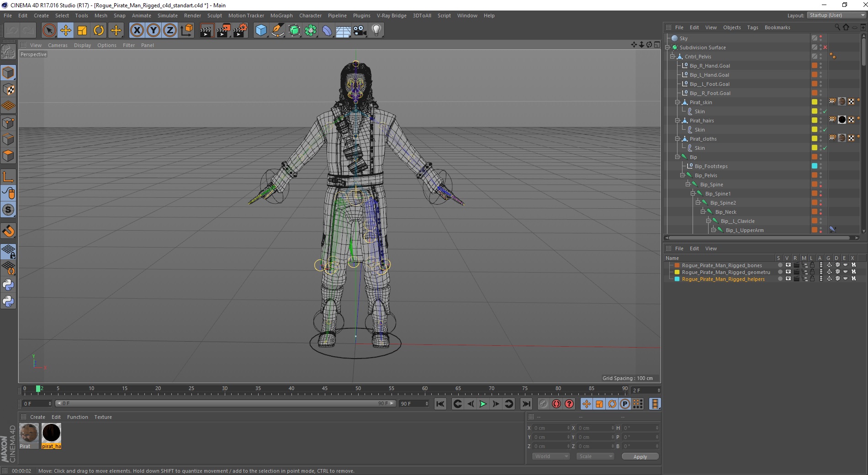Toggle Skin enable checkmark under Pirat_skin

[x=825, y=111]
